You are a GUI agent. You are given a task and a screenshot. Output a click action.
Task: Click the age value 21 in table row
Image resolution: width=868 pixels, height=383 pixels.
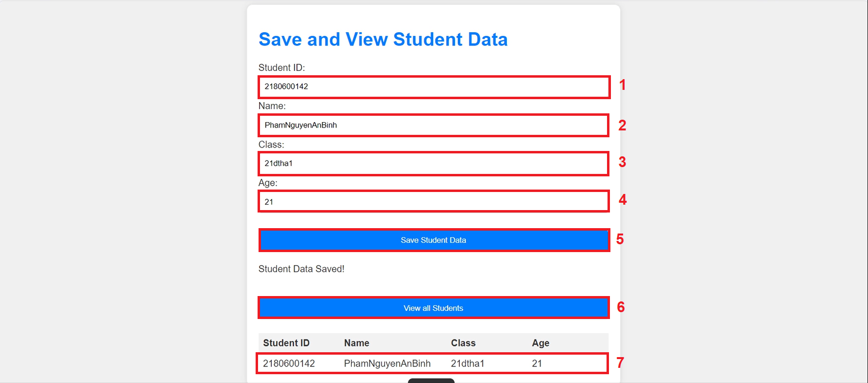(537, 363)
